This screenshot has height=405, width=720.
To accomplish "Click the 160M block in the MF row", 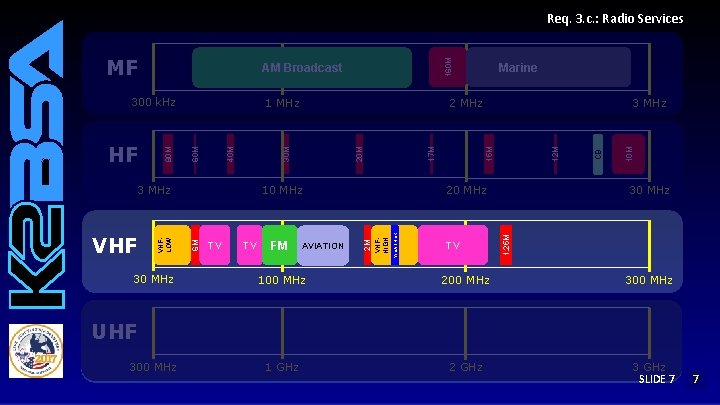I will (x=448, y=67).
